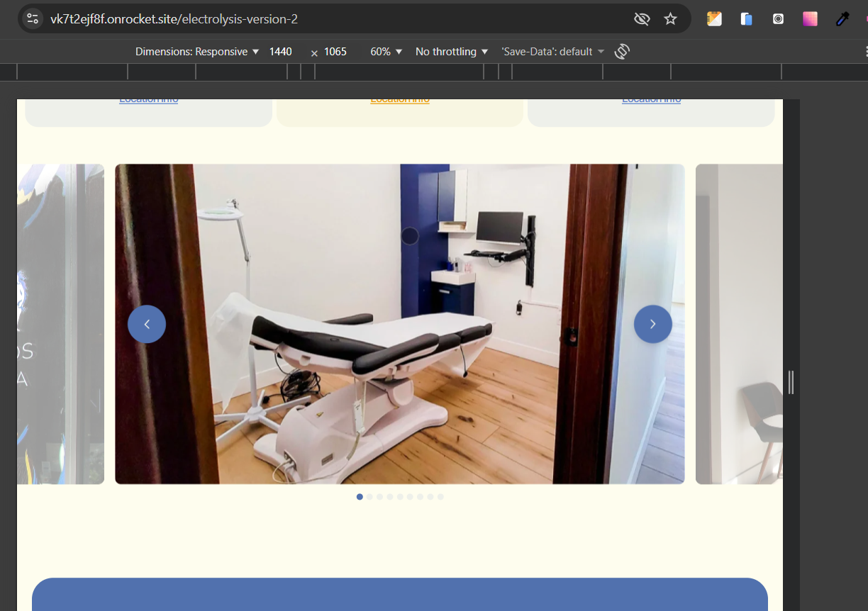Screen dimensions: 868x611
Task: Open the No throttling dropdown
Action: (x=452, y=52)
